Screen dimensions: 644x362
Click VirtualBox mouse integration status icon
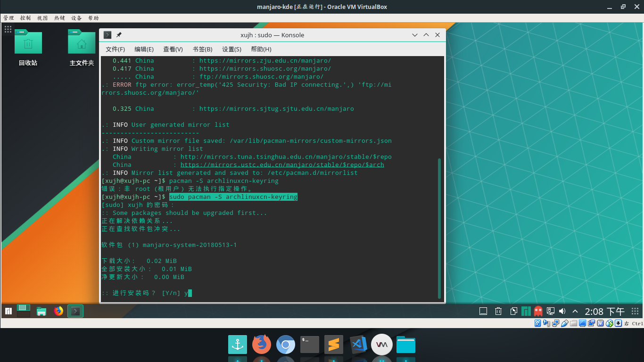(610, 323)
